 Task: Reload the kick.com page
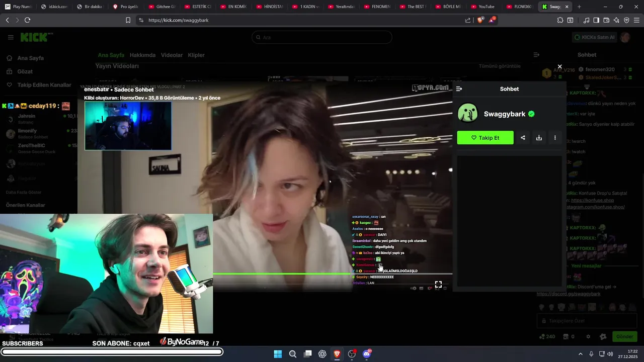click(x=27, y=20)
